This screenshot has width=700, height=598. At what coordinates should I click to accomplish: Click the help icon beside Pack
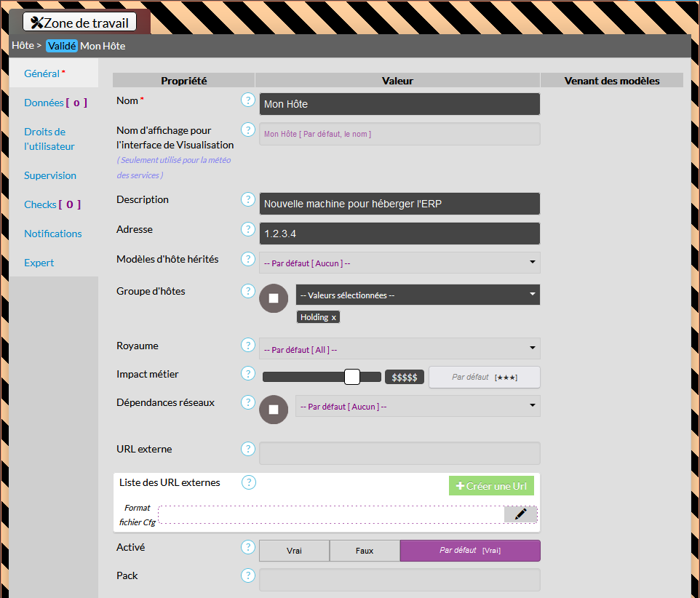coord(248,576)
